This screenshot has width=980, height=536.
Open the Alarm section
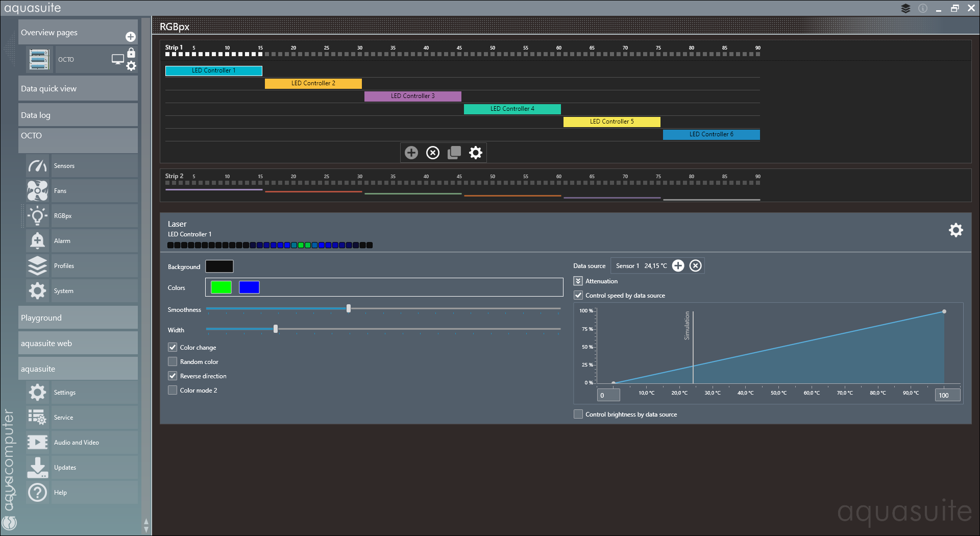(82, 241)
